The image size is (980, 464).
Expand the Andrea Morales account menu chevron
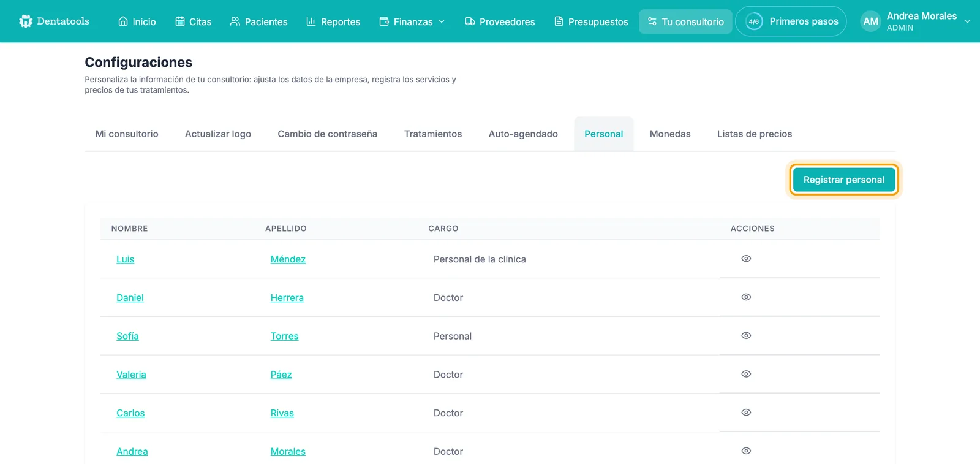pyautogui.click(x=967, y=21)
